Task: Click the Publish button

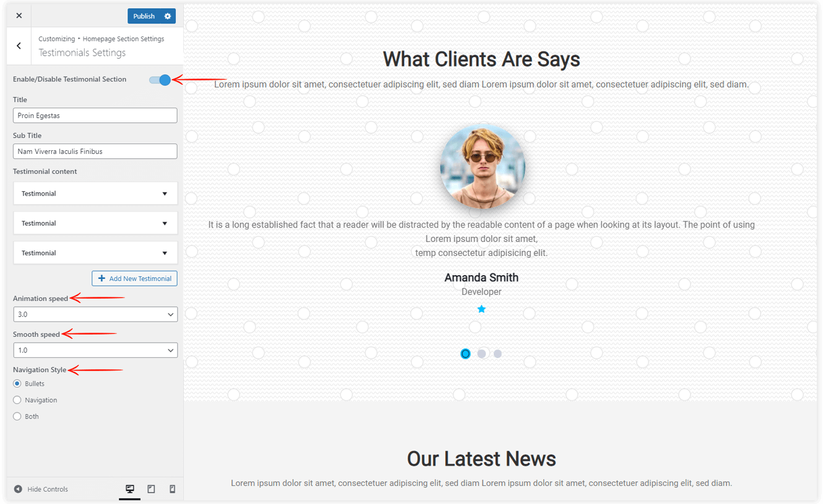Action: pyautogui.click(x=144, y=16)
